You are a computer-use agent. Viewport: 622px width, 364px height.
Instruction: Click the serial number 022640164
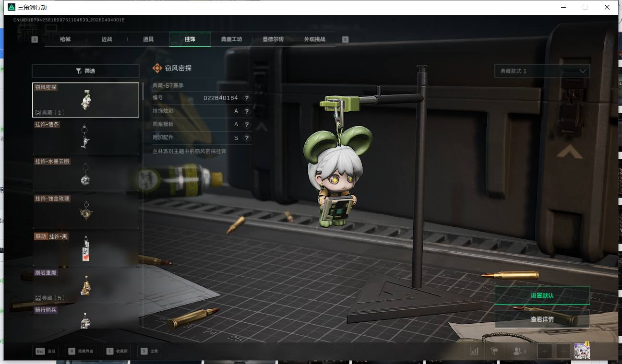coord(221,98)
